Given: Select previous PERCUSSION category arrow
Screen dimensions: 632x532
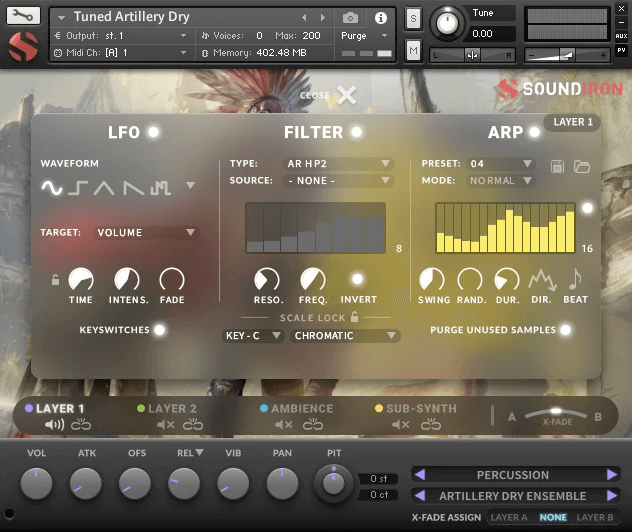Looking at the screenshot, I should point(420,475).
